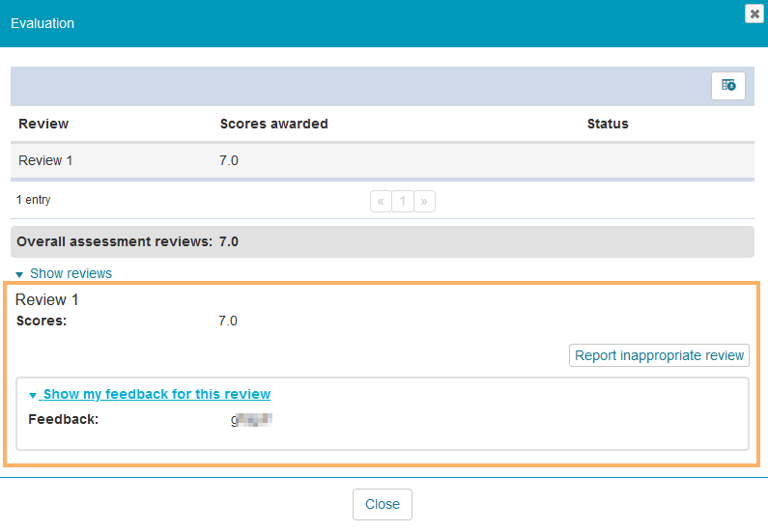Click the Overall assessment reviews summary bar
Screen dimensions: 768x532
pos(382,241)
